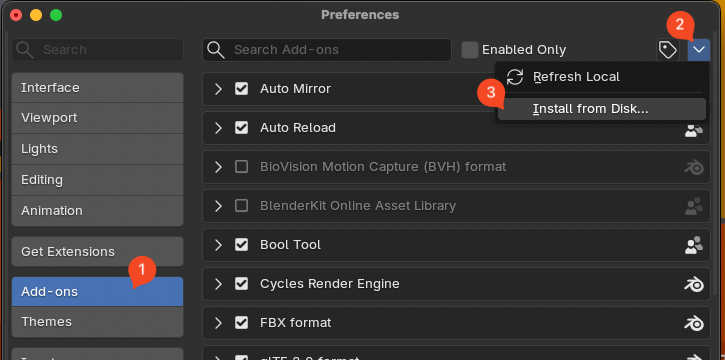Disable the Auto Reload add-on checkbox
Viewport: 725px width, 360px height.
(x=241, y=128)
